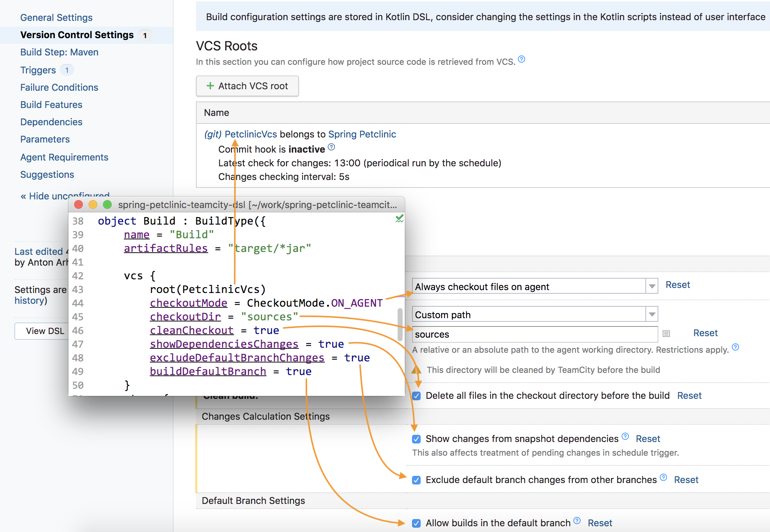Click showDependenciesChanges in code editor
The image size is (770, 532).
point(224,344)
